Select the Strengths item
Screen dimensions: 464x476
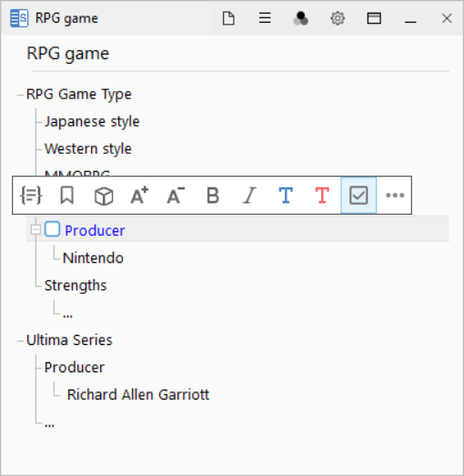click(x=76, y=286)
